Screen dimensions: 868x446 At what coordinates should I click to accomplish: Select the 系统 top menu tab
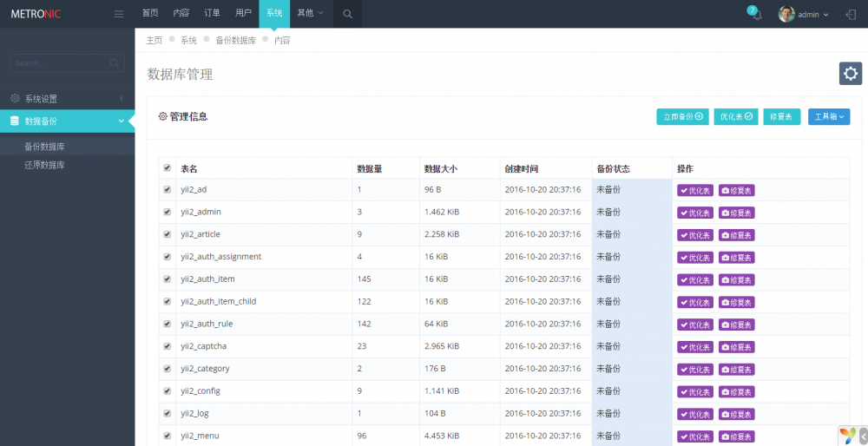[x=274, y=13]
